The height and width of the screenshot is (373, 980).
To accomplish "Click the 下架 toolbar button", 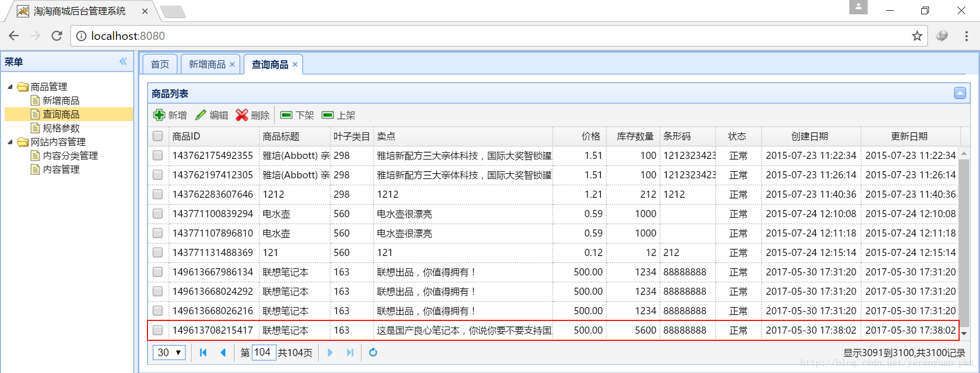I will [298, 115].
